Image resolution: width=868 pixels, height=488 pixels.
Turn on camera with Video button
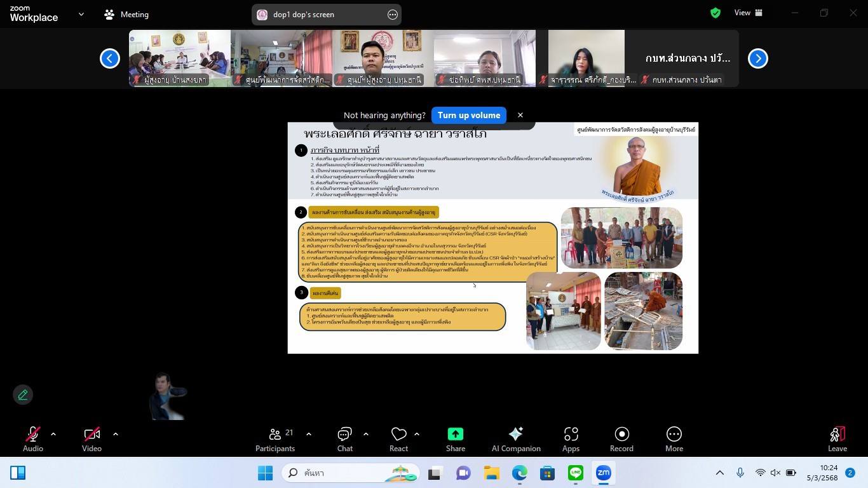[92, 439]
